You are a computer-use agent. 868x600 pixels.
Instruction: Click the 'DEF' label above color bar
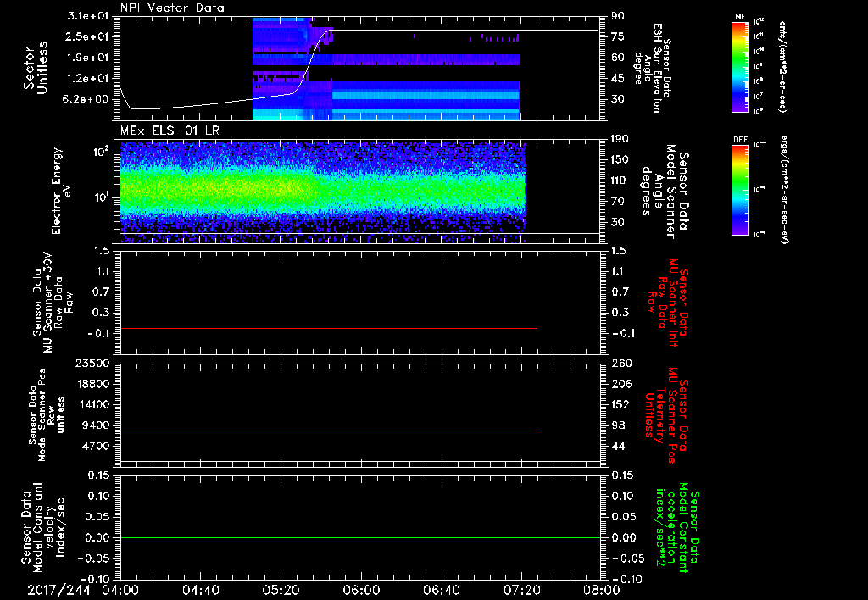click(x=741, y=140)
